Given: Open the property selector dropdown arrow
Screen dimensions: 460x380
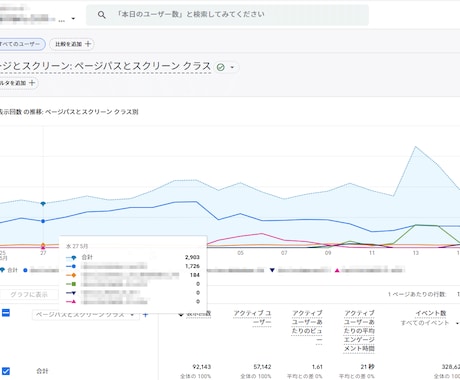Looking at the screenshot, I should tap(73, 19).
